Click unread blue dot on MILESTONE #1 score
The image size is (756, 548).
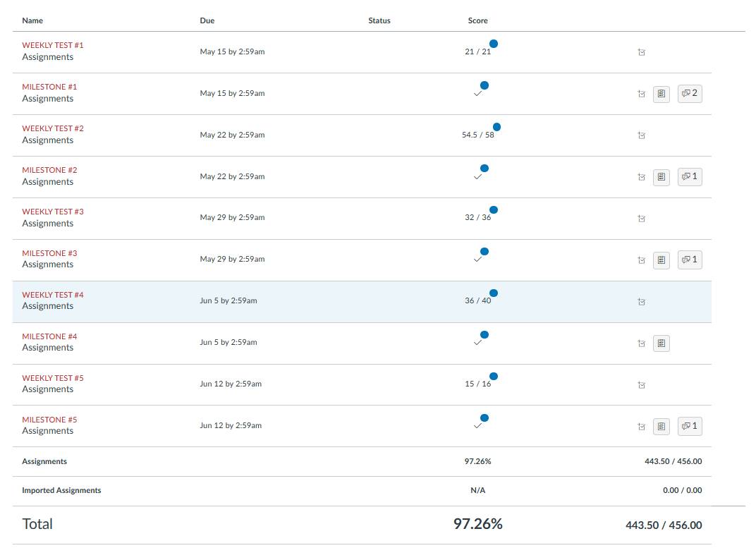[x=484, y=85]
